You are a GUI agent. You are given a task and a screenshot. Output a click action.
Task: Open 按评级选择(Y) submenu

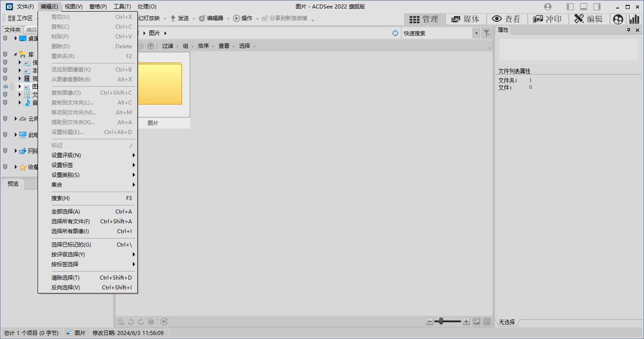point(88,255)
